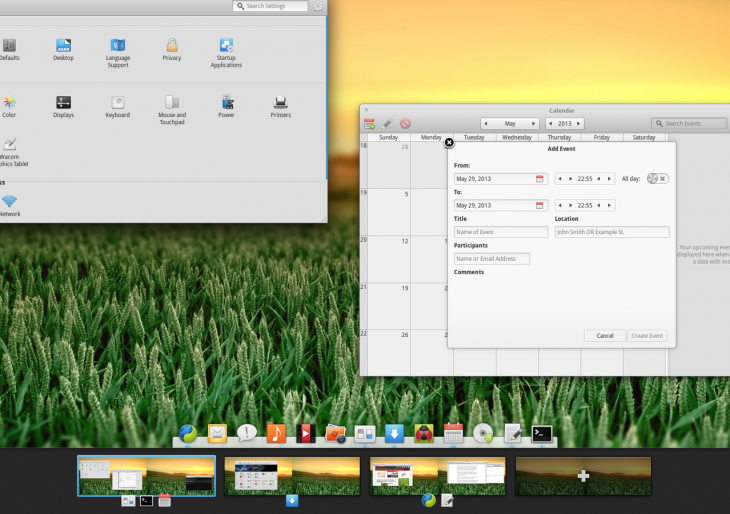Screen dimensions: 730x514
Task: Open the Startup Applications settings
Action: (226, 52)
